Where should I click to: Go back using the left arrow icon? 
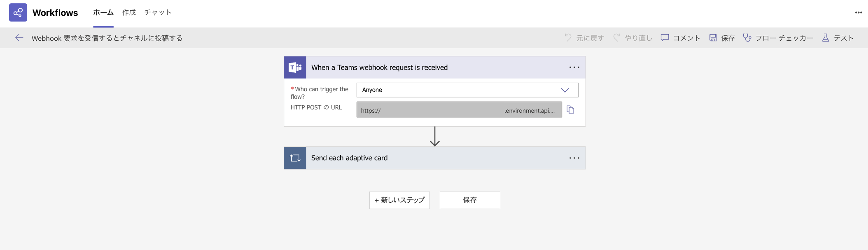(19, 38)
